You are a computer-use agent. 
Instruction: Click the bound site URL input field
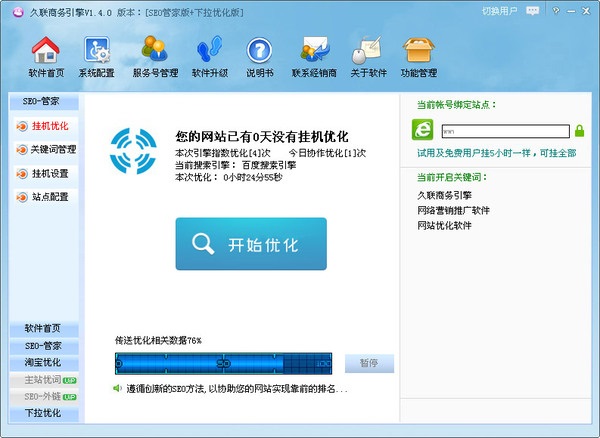tap(505, 131)
